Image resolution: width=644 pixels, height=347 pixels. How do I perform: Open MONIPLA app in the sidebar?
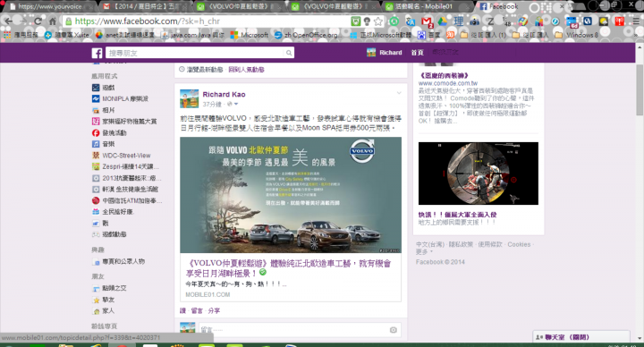120,98
